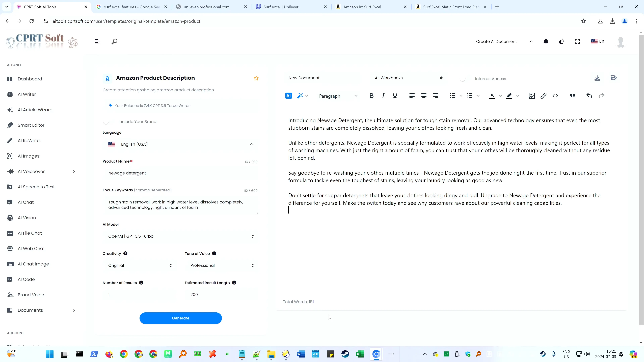The height and width of the screenshot is (362, 644).
Task: Click the Italic formatting icon
Action: pyautogui.click(x=383, y=96)
